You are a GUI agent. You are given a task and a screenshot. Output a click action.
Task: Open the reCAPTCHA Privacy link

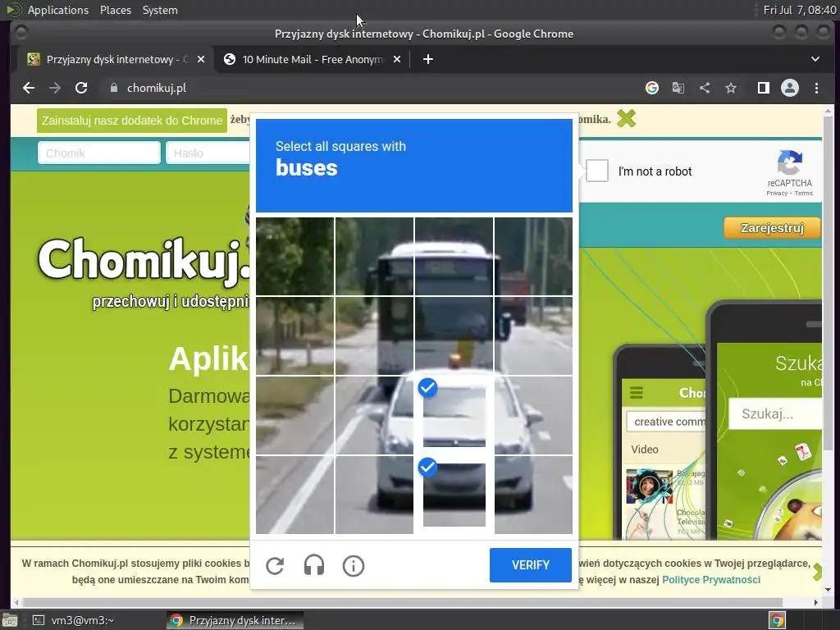pyautogui.click(x=777, y=194)
